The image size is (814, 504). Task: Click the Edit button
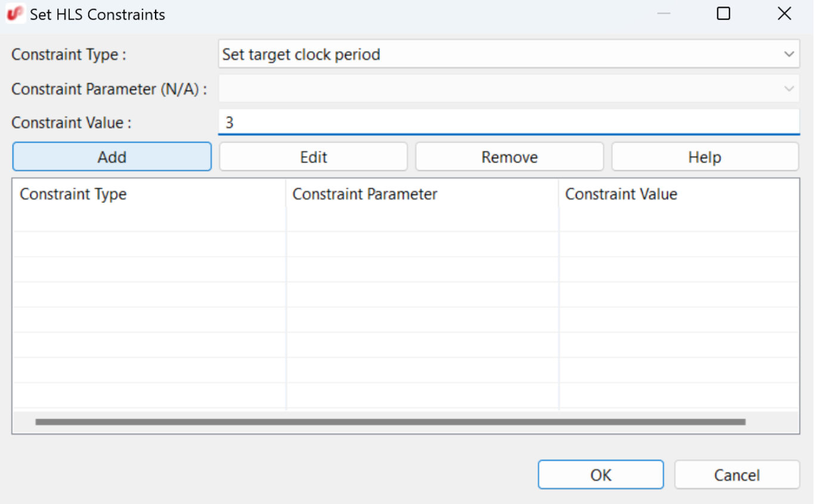tap(313, 157)
